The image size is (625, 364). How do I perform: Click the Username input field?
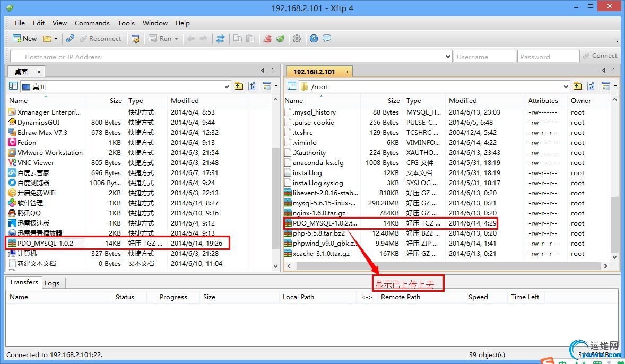(x=484, y=57)
